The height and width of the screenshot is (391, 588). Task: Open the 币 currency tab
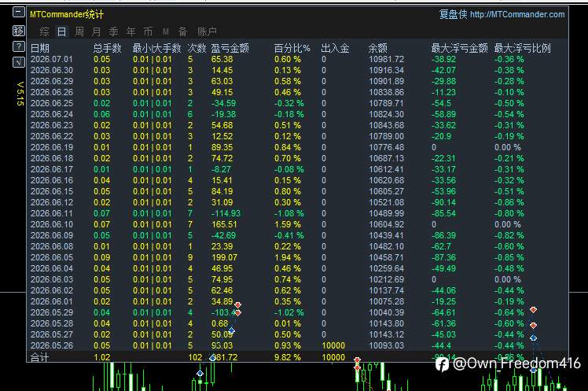(x=148, y=31)
